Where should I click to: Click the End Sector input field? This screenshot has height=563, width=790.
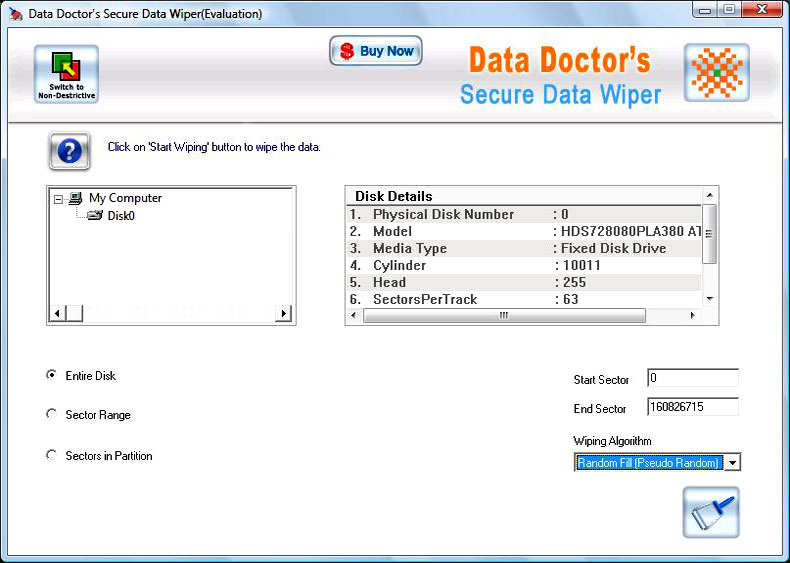coord(693,407)
